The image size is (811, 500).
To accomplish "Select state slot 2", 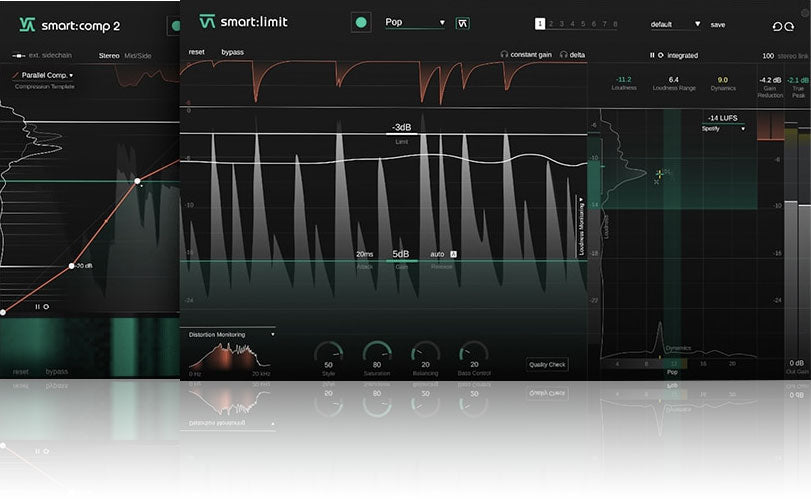I will click(551, 24).
